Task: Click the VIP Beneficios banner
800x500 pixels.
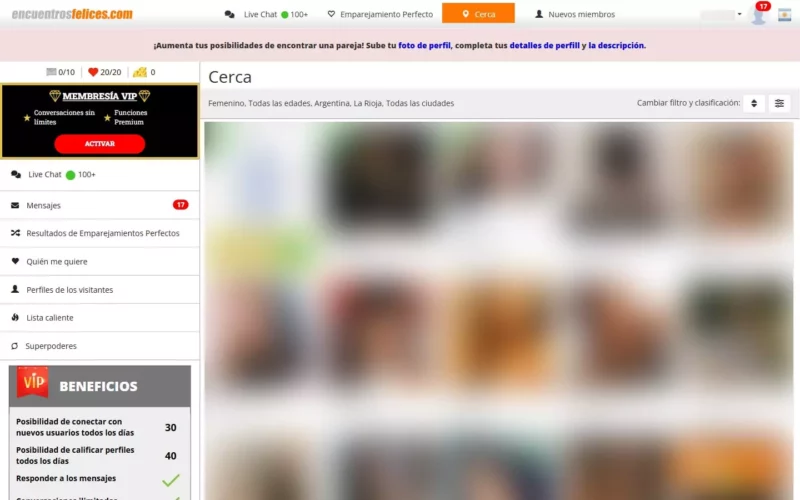Action: point(100,386)
